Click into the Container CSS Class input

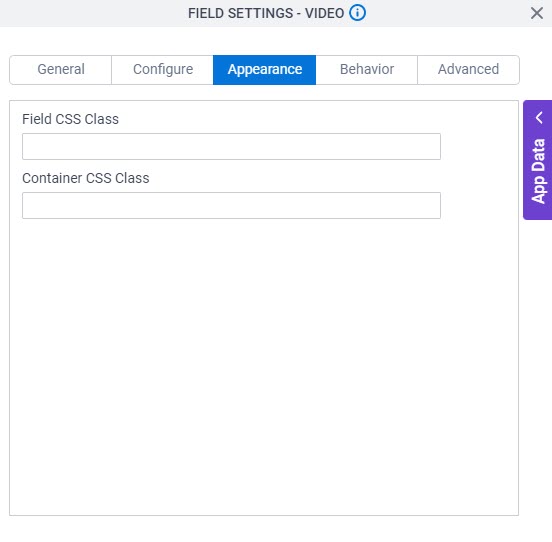click(231, 206)
